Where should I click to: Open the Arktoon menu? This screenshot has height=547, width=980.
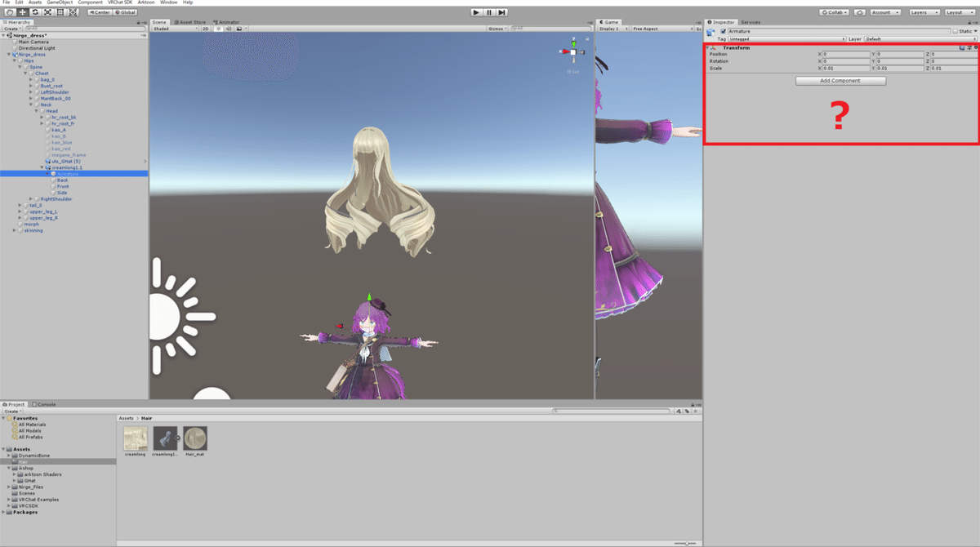[x=146, y=2]
